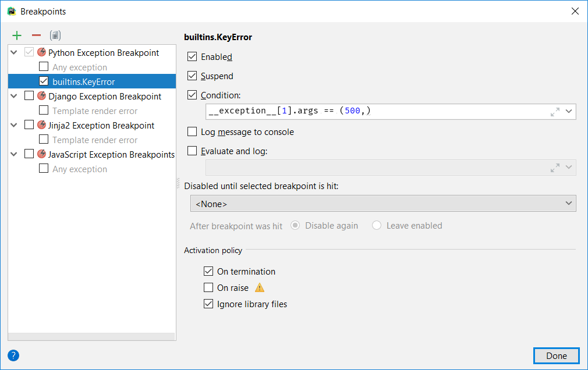
Task: Select the Disable again radio button
Action: click(x=295, y=225)
